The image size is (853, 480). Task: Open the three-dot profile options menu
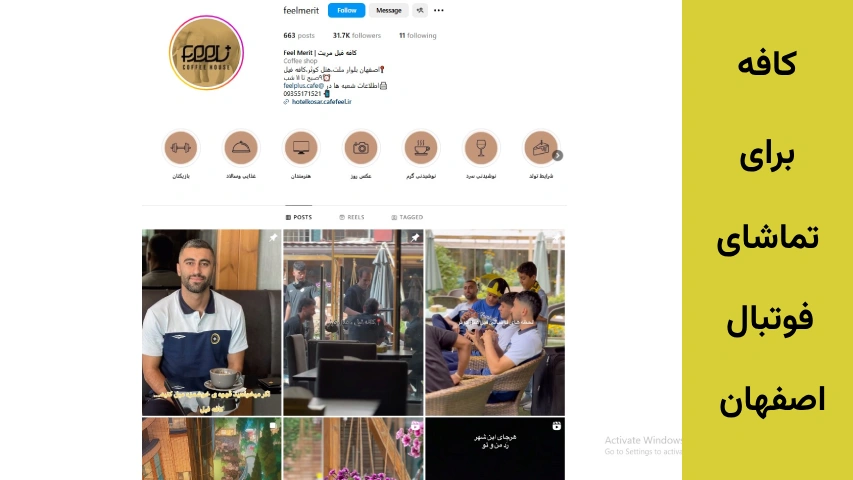tap(438, 10)
